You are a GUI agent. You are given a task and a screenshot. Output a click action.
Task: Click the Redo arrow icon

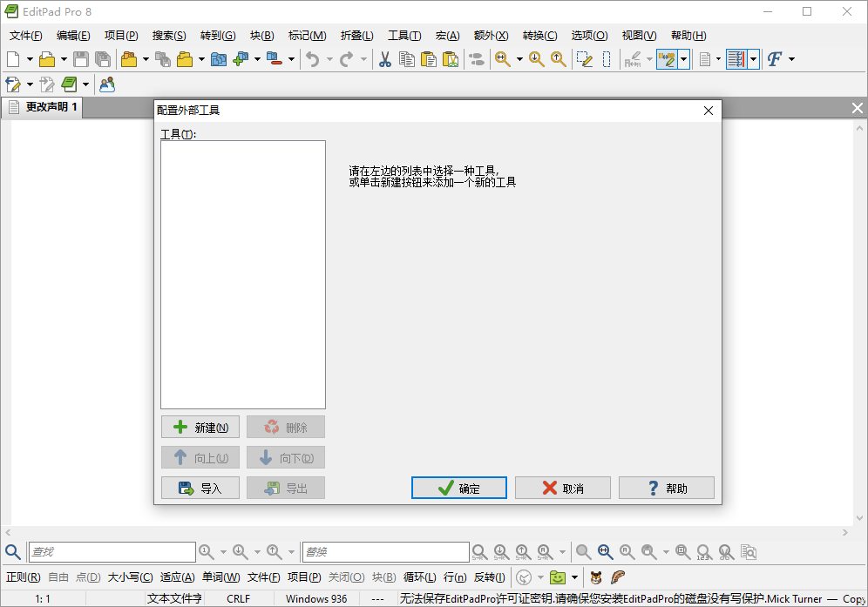347,59
